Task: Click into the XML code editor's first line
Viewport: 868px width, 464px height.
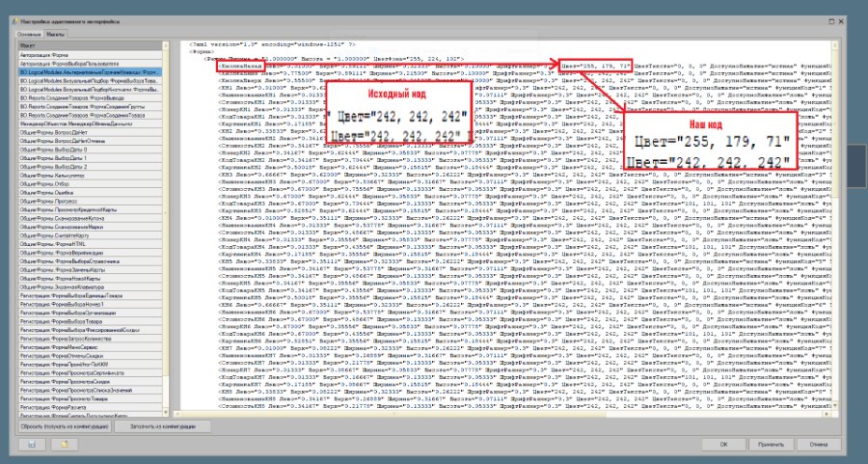Action: click(272, 44)
